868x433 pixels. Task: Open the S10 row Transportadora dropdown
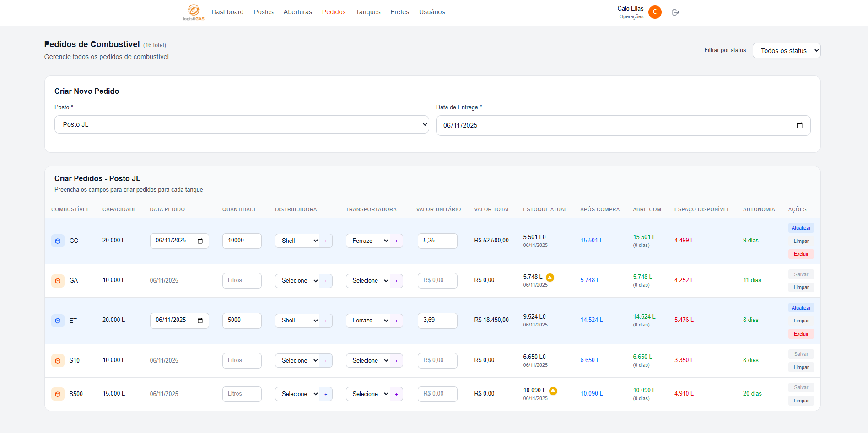point(368,361)
